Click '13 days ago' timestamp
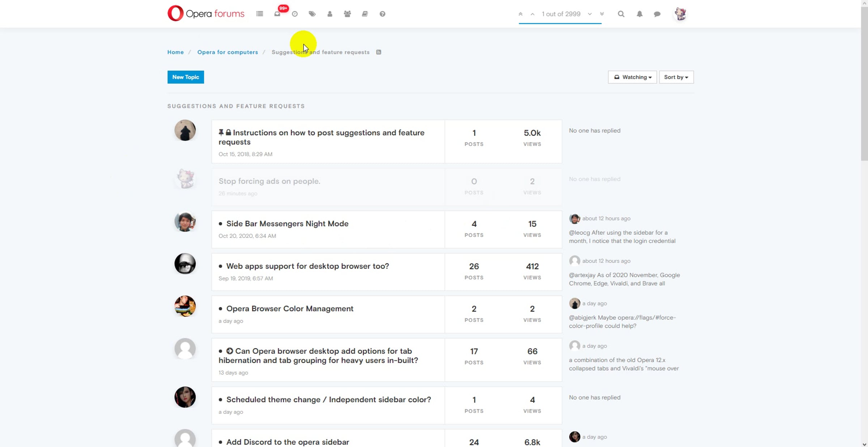Image resolution: width=868 pixels, height=447 pixels. point(233,372)
